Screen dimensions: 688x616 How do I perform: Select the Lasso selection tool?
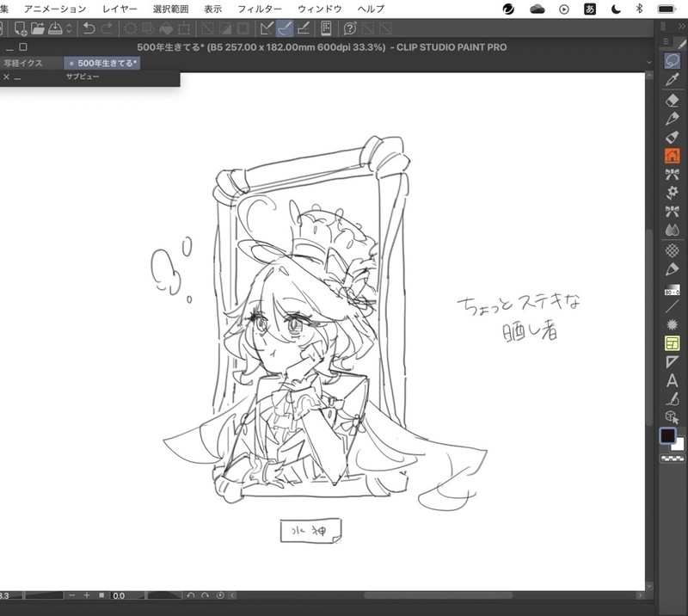(x=672, y=60)
